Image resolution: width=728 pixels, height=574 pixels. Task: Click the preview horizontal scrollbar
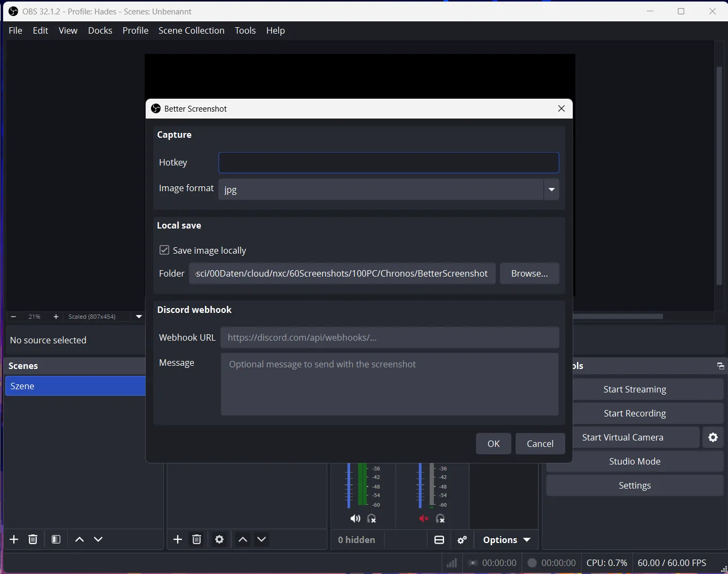click(618, 317)
